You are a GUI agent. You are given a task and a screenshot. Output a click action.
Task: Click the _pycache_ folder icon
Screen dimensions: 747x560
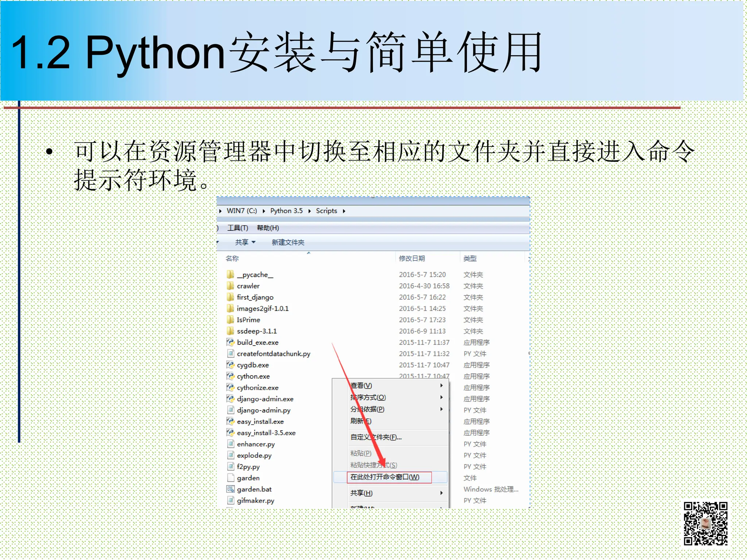pyautogui.click(x=230, y=275)
